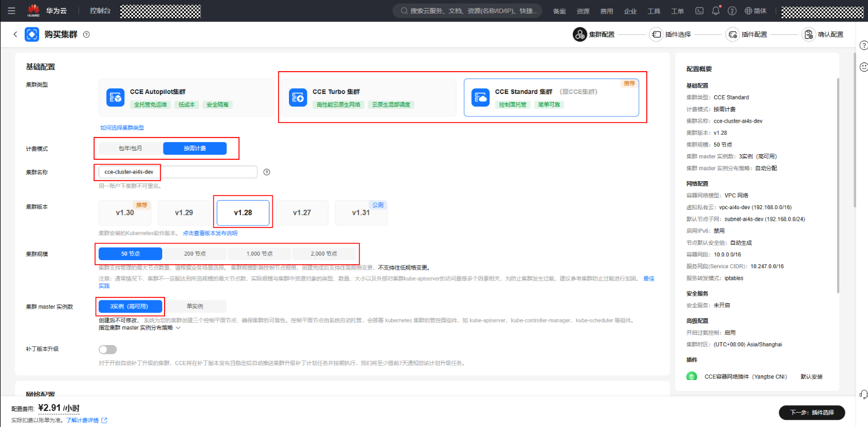This screenshot has height=427, width=868.
Task: Open the notifications bell
Action: [715, 11]
